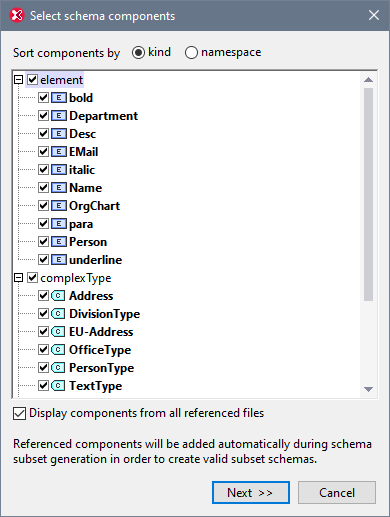Click the E icon beside EMail
The image size is (390, 517).
coord(59,152)
